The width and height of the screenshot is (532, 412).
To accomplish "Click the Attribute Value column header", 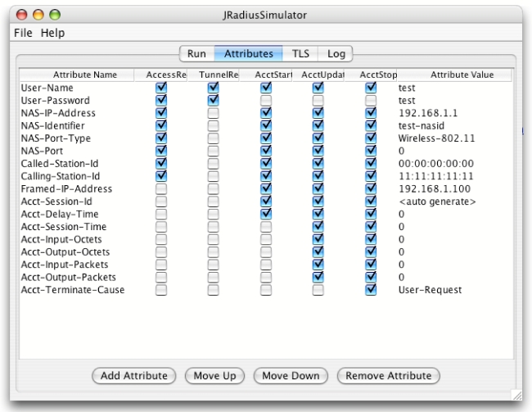I will click(x=454, y=75).
